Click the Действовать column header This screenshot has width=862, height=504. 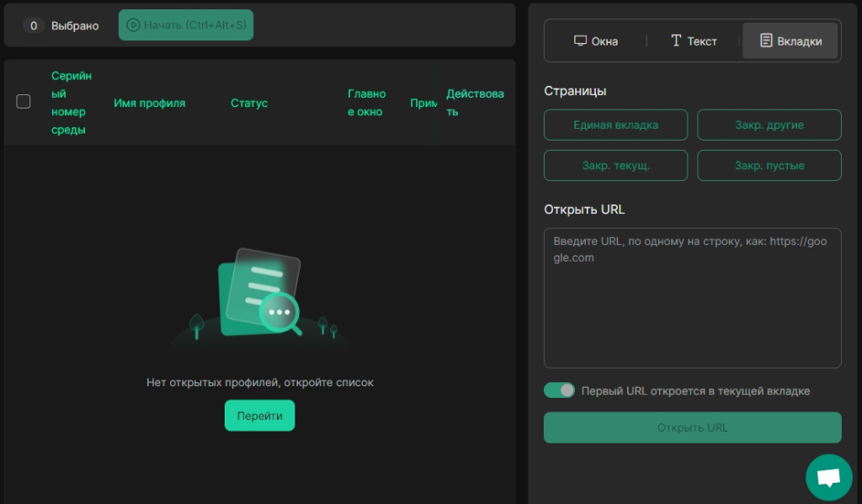475,103
